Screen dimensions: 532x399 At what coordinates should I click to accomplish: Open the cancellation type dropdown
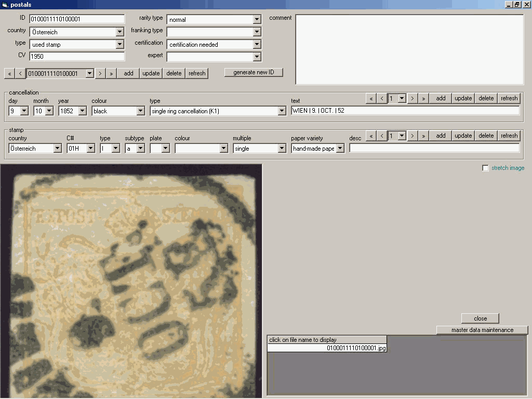point(282,111)
